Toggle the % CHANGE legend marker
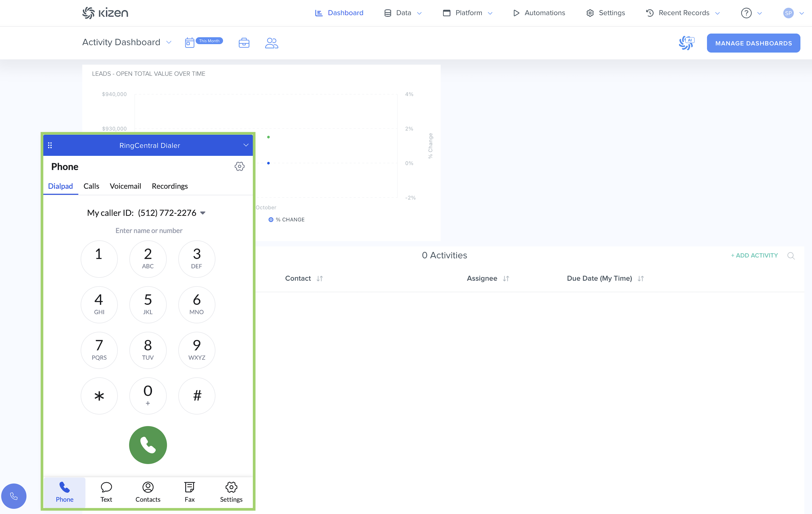The width and height of the screenshot is (812, 514). pos(271,220)
